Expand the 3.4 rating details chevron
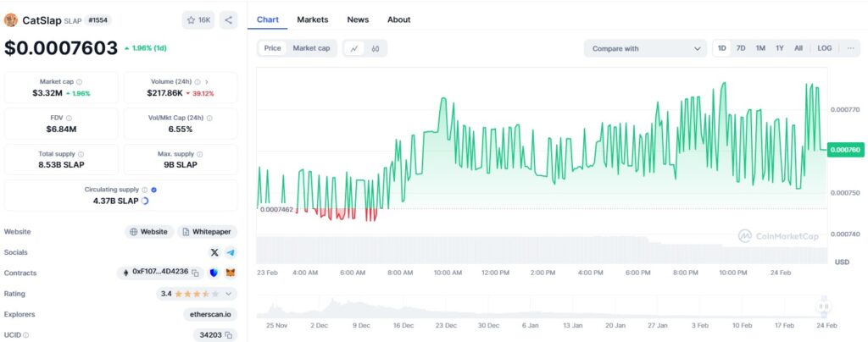This screenshot has width=868, height=342. tap(228, 294)
